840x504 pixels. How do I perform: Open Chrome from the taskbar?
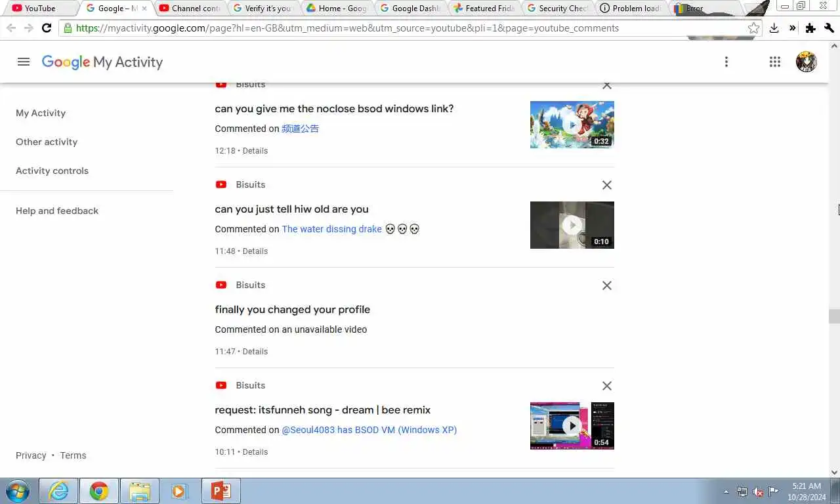pos(99,491)
